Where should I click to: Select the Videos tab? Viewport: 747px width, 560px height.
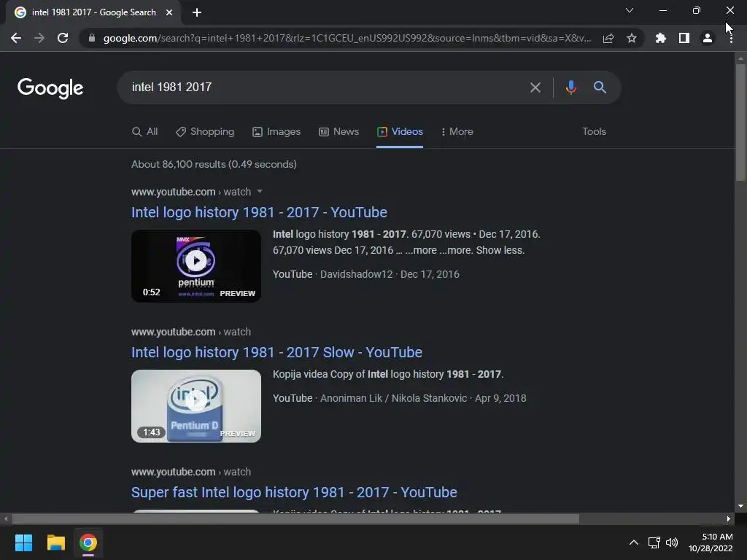click(400, 131)
